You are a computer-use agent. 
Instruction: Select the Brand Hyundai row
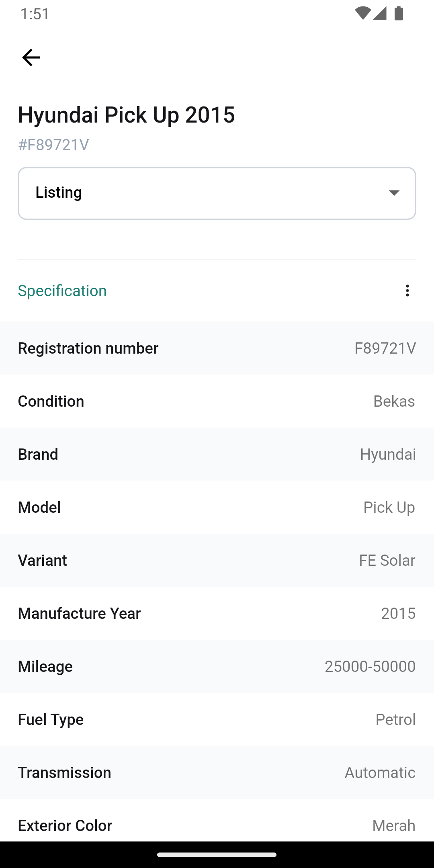pos(217,454)
